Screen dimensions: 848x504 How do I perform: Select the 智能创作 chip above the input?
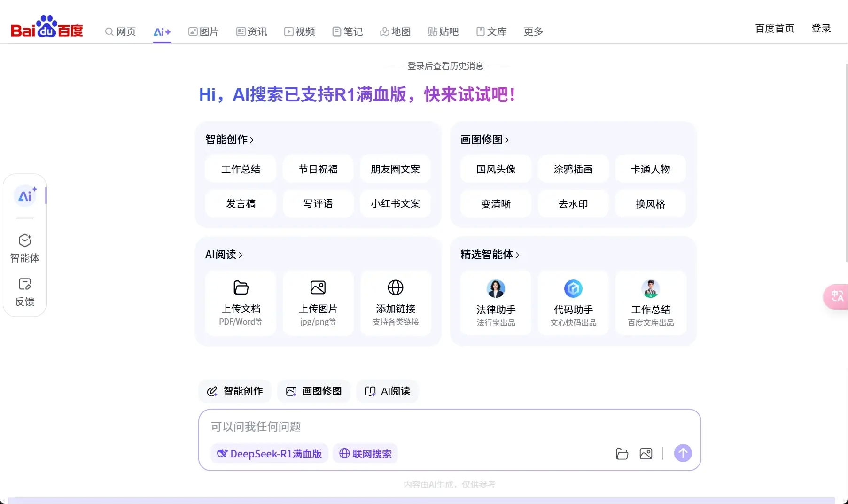[235, 391]
